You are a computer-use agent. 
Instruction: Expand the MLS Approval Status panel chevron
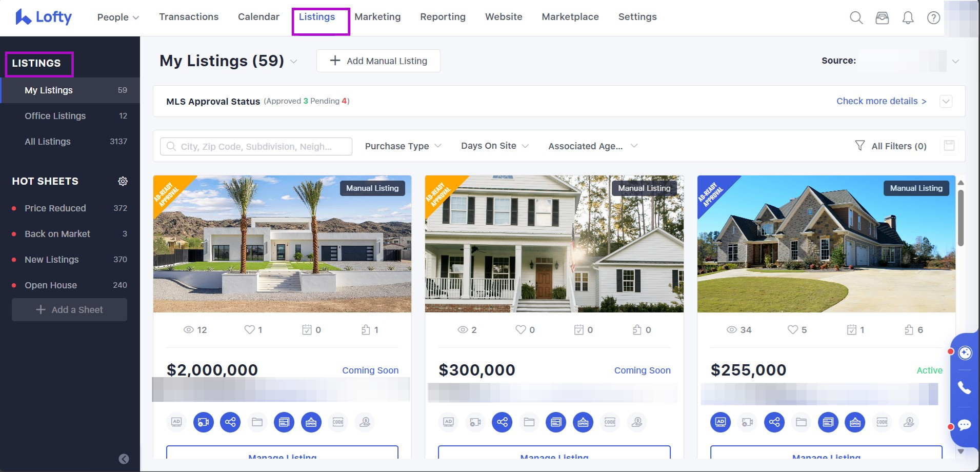point(946,101)
